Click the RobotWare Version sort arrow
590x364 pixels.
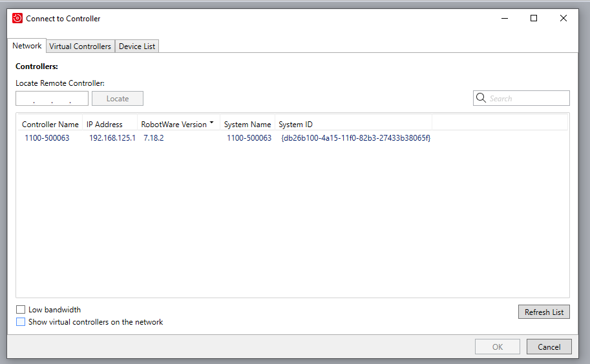tap(211, 123)
